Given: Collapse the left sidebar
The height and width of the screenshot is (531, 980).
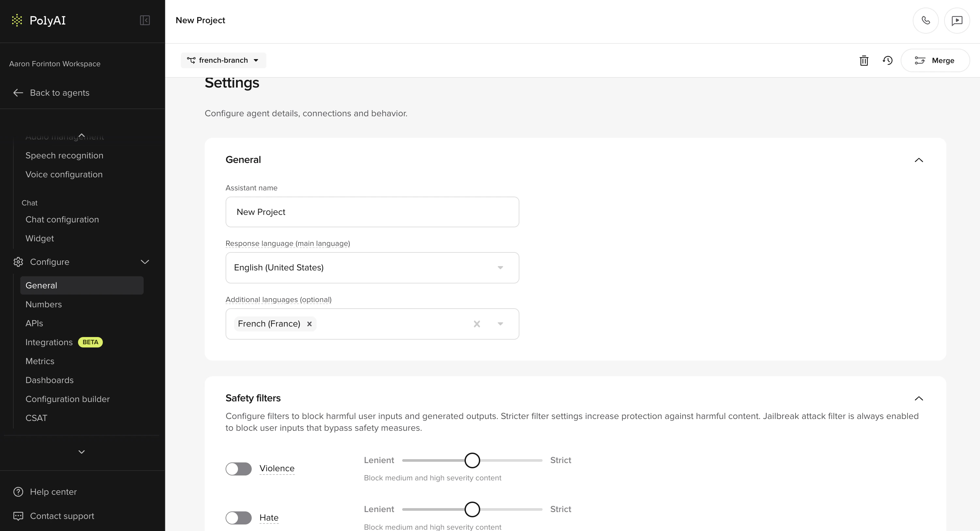Looking at the screenshot, I should click(144, 20).
